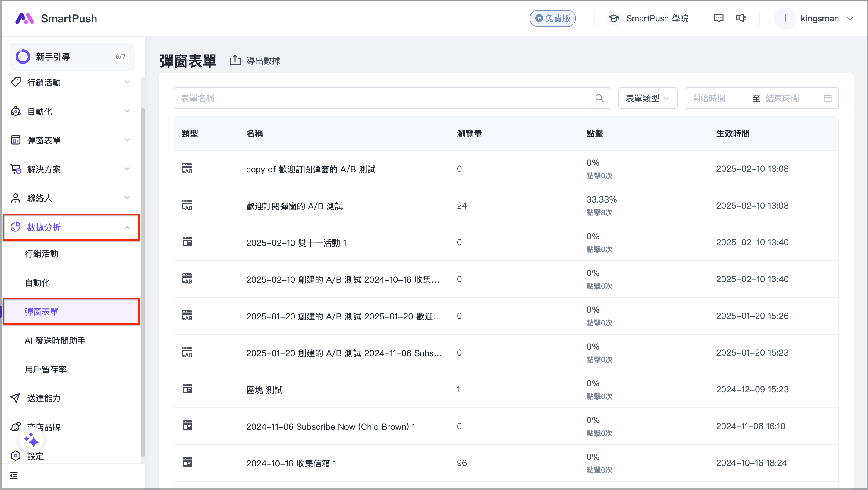Viewport: 868px width, 490px height.
Task: Select AI 發送時間助手 submenu item
Action: (x=55, y=341)
